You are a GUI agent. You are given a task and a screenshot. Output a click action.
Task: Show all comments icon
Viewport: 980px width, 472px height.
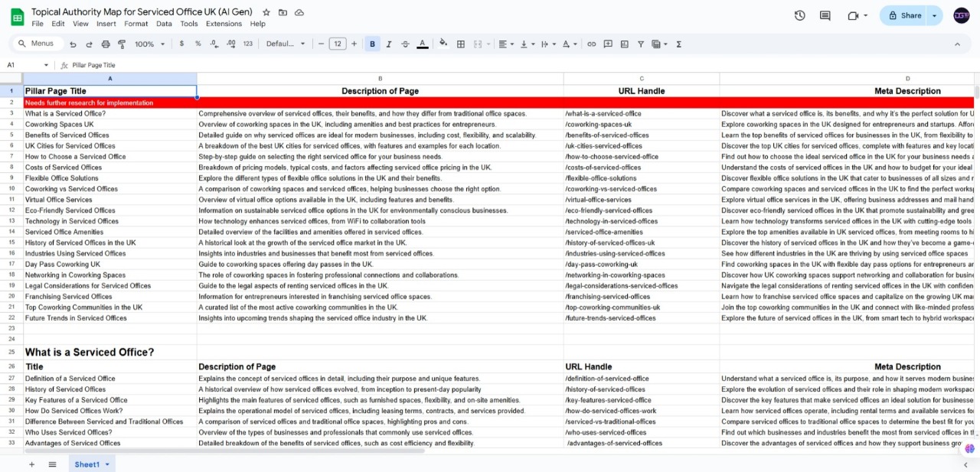click(x=825, y=15)
